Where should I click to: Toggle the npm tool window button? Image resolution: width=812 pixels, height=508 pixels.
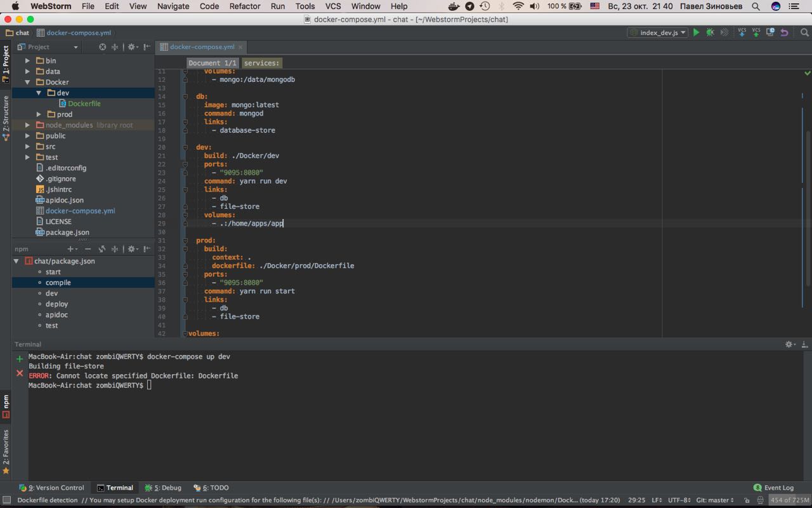[6, 406]
